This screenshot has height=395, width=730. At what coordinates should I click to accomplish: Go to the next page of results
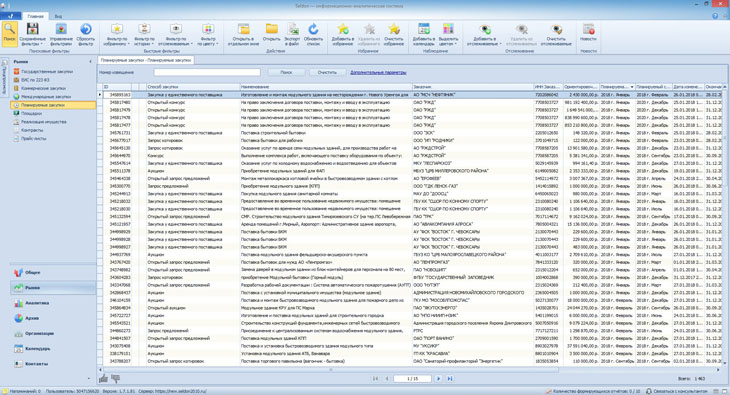(x=438, y=379)
